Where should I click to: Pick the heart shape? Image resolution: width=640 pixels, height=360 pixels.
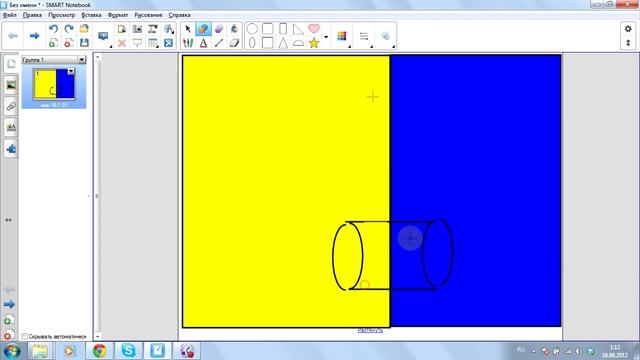(x=314, y=29)
